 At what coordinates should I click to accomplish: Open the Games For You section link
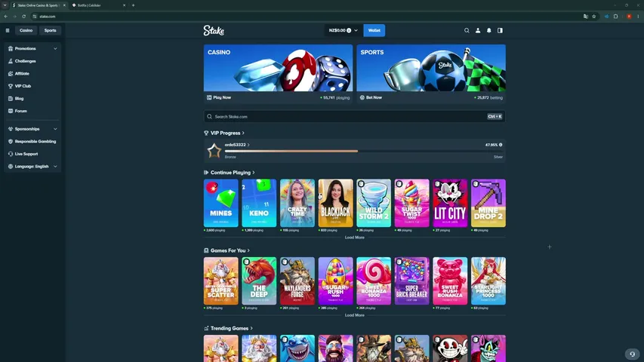pyautogui.click(x=226, y=250)
